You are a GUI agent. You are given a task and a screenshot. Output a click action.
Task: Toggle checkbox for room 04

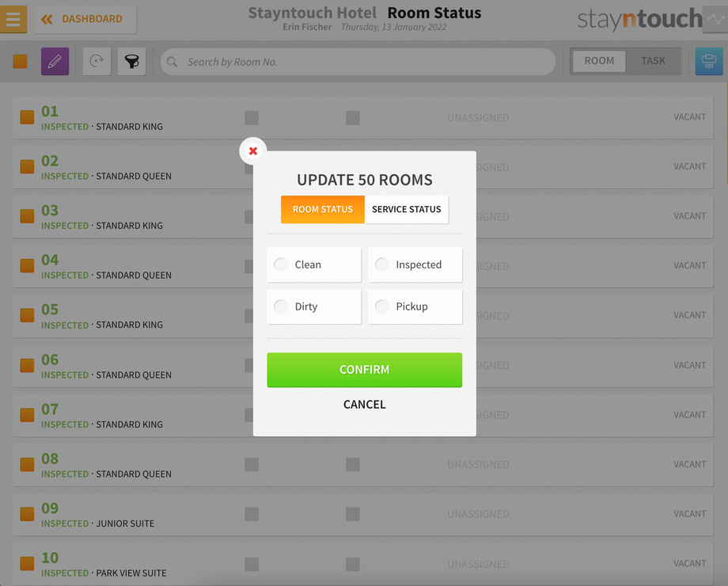tap(27, 266)
